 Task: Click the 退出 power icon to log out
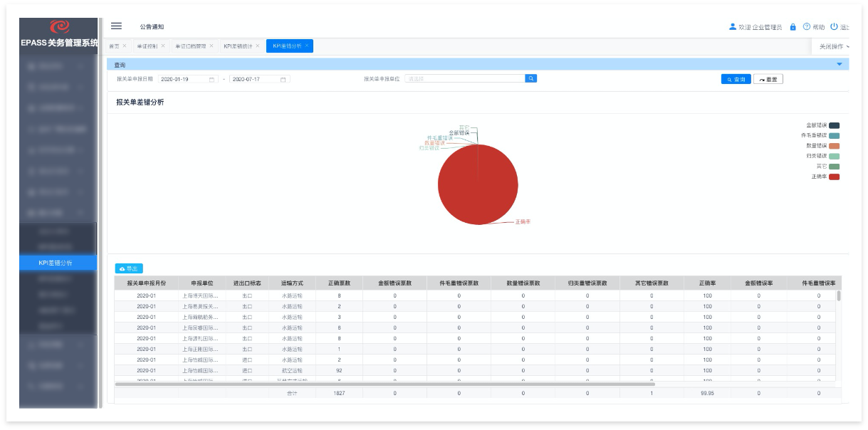pos(834,27)
